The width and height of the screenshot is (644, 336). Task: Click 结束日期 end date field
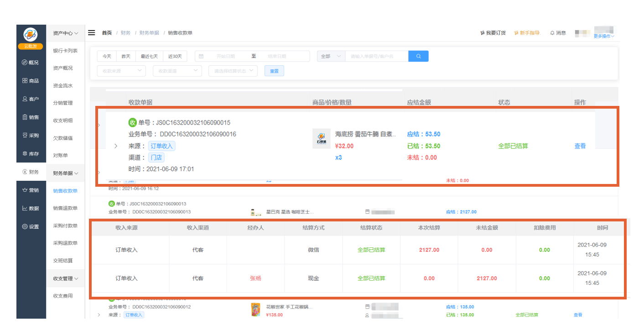tap(277, 56)
